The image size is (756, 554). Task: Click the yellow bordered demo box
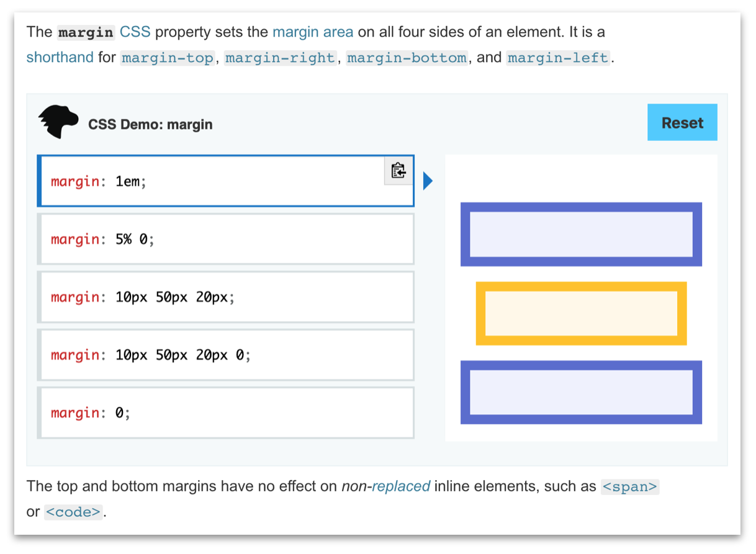581,314
